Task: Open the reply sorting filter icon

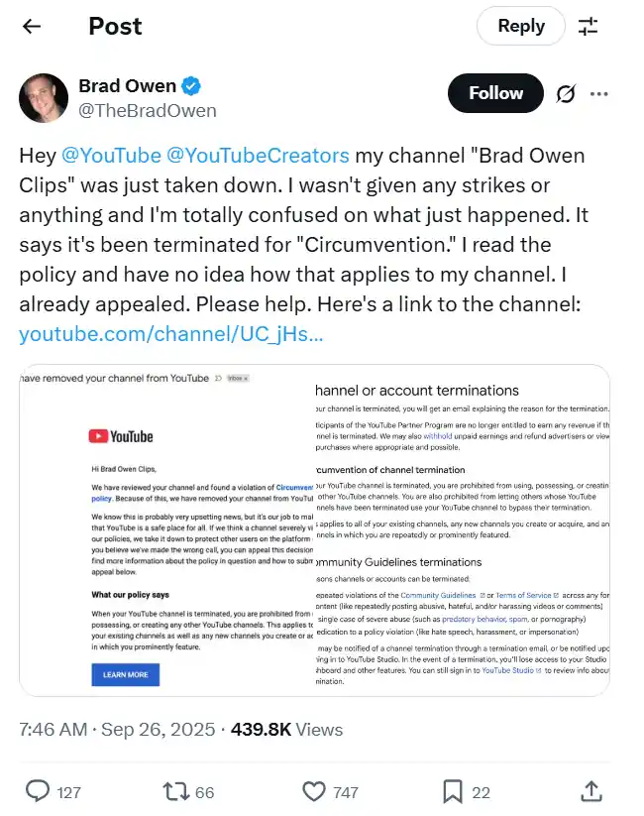Action: [589, 27]
